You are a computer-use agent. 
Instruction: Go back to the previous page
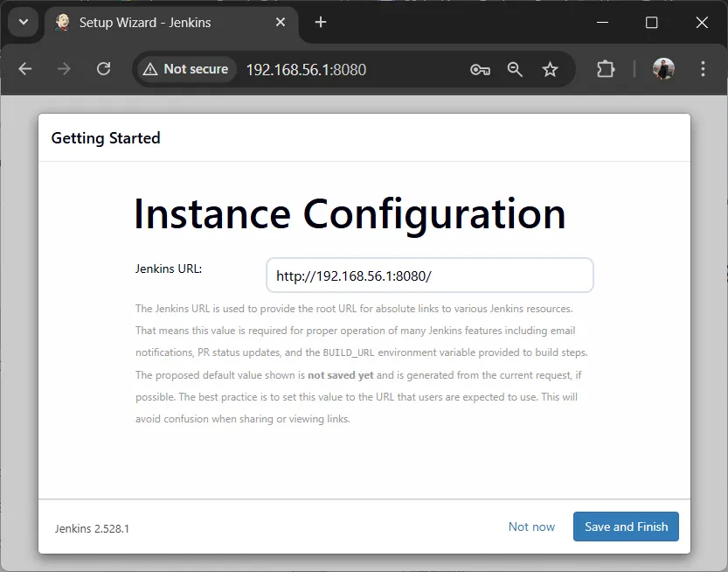tap(25, 69)
